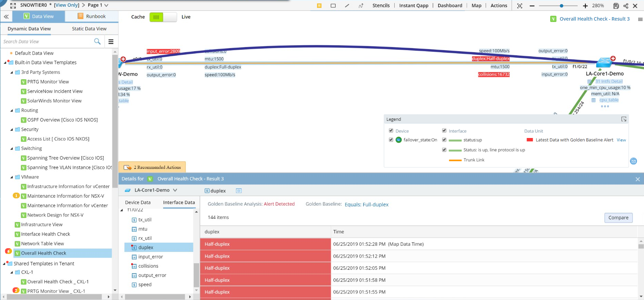
Task: Click the search icon in Data View
Action: coord(97,42)
